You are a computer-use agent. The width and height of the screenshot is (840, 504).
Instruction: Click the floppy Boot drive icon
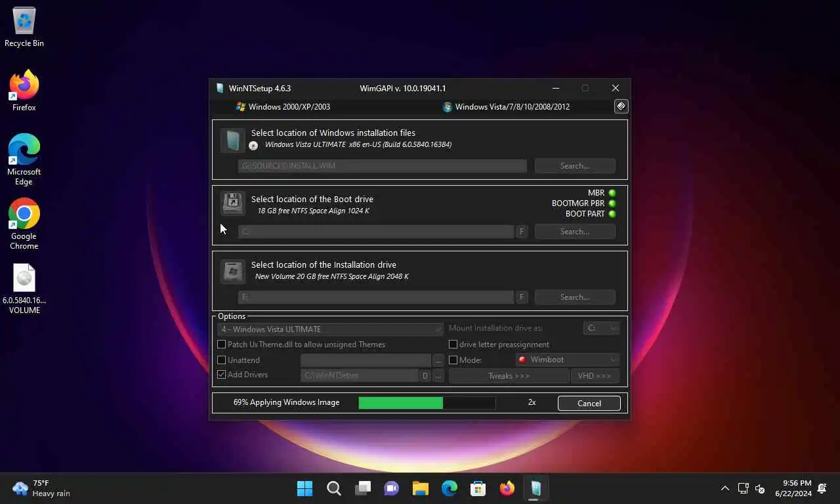point(232,203)
